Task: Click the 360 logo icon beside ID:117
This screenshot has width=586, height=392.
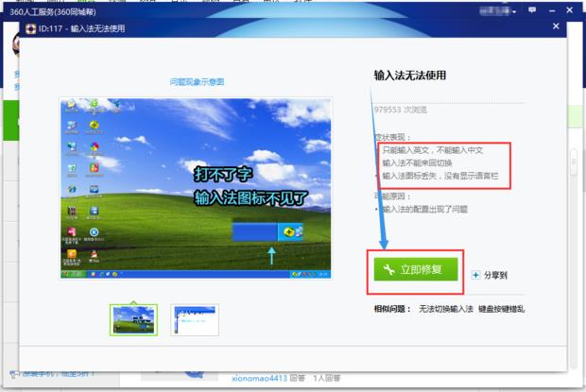Action: [x=30, y=28]
